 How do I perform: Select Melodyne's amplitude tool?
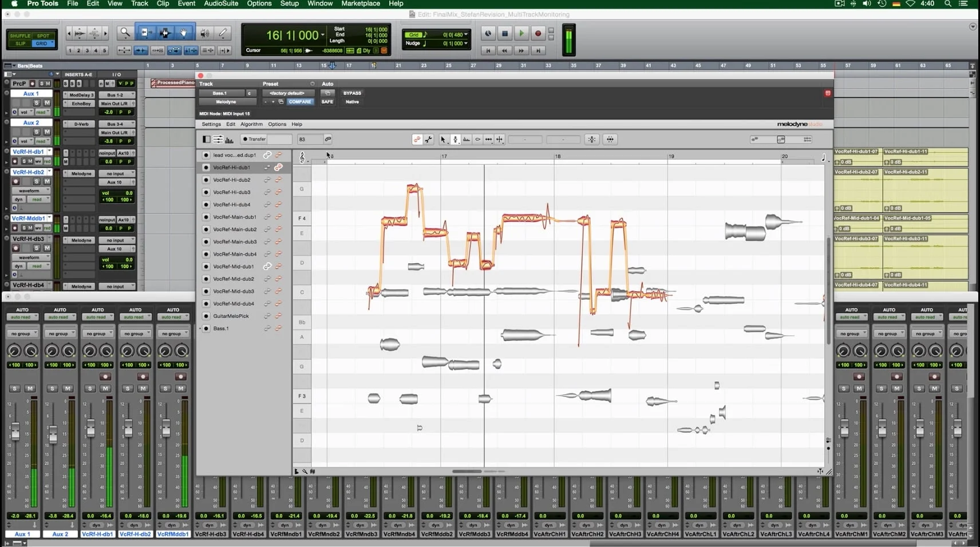tap(477, 139)
